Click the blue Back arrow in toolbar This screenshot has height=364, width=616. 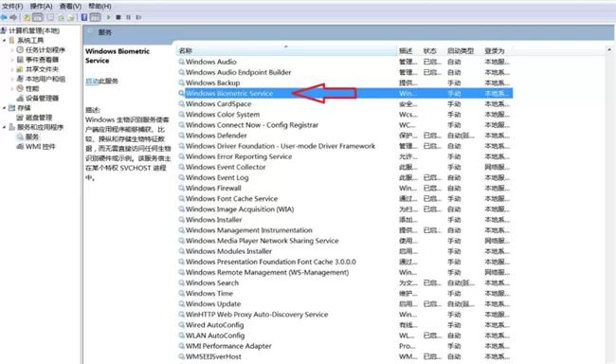4,17
